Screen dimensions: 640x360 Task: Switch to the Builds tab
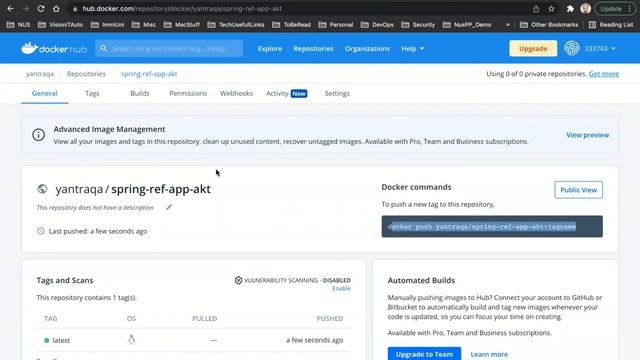tap(140, 93)
